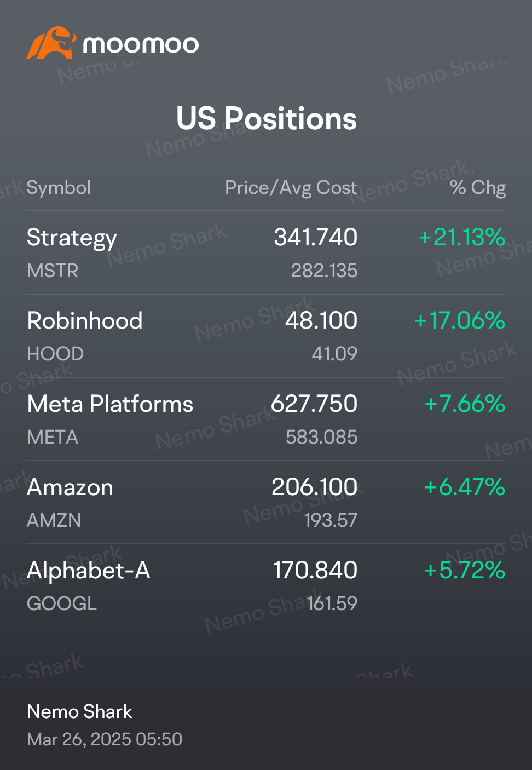Click the moomoo brand name text
Image resolution: width=532 pixels, height=770 pixels.
coord(141,44)
